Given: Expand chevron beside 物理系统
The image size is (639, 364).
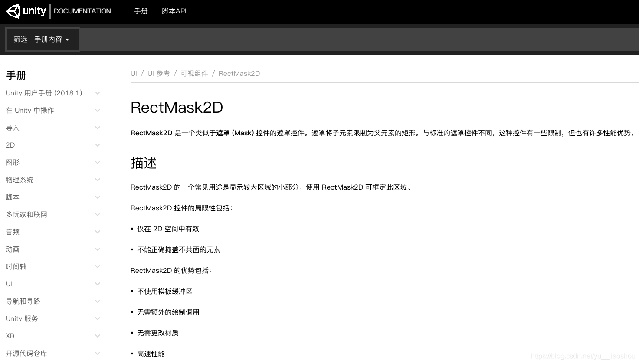Looking at the screenshot, I should pos(98,180).
